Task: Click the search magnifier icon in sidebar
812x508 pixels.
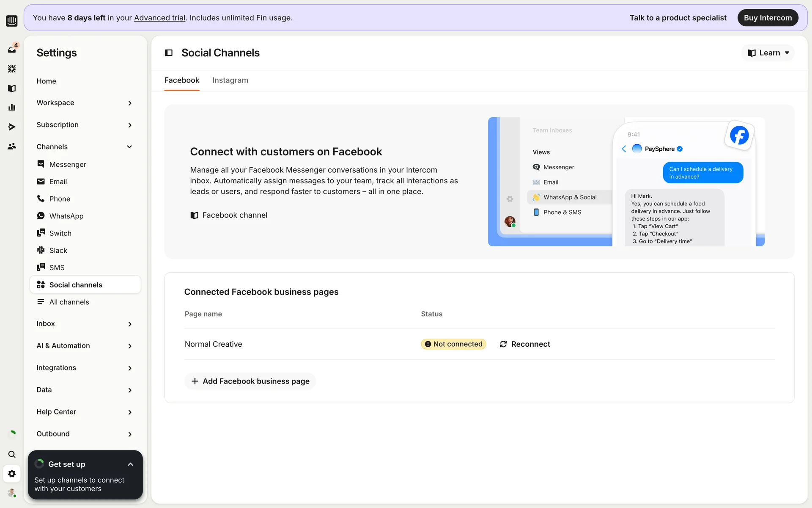Action: (x=12, y=454)
